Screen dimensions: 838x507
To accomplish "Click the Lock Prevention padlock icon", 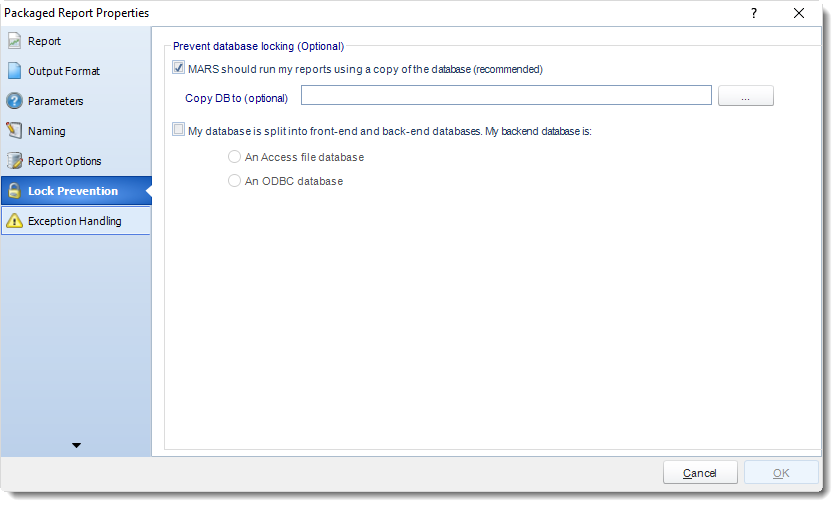I will pos(14,191).
